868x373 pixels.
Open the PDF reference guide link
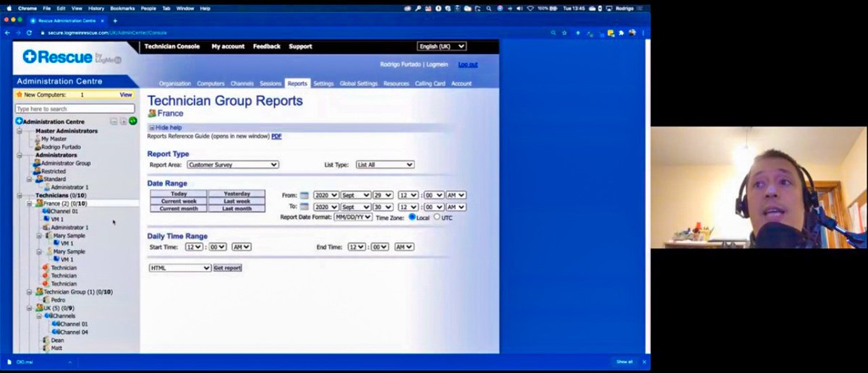[276, 136]
